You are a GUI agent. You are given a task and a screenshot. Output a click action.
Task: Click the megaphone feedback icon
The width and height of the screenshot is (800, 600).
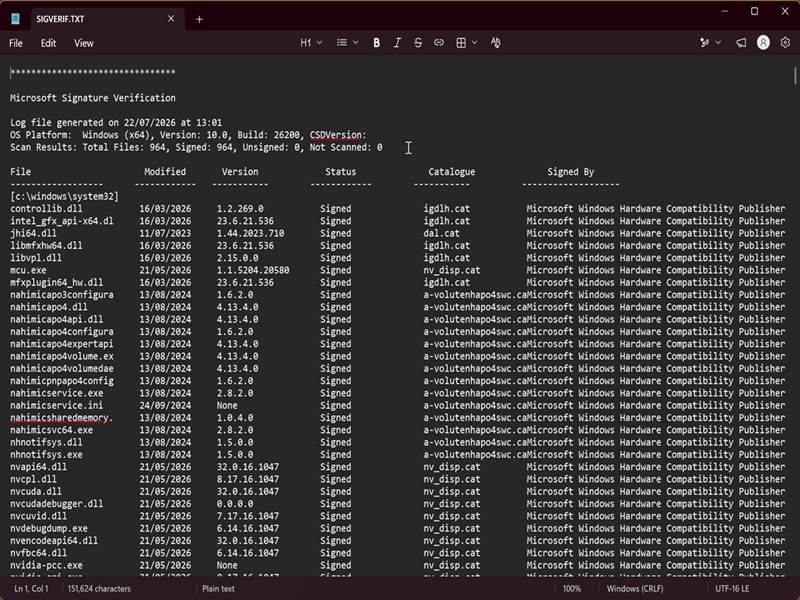click(x=741, y=43)
